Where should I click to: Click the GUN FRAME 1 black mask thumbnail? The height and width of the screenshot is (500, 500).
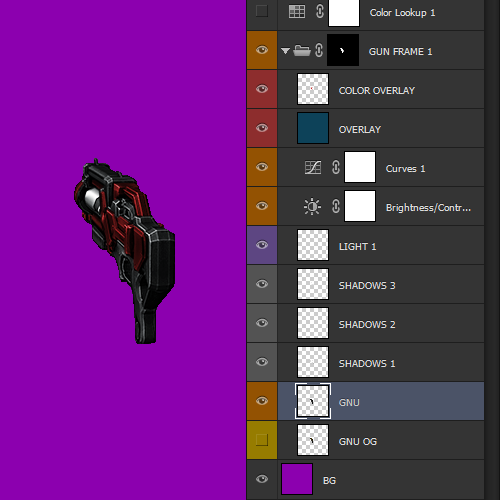click(343, 50)
